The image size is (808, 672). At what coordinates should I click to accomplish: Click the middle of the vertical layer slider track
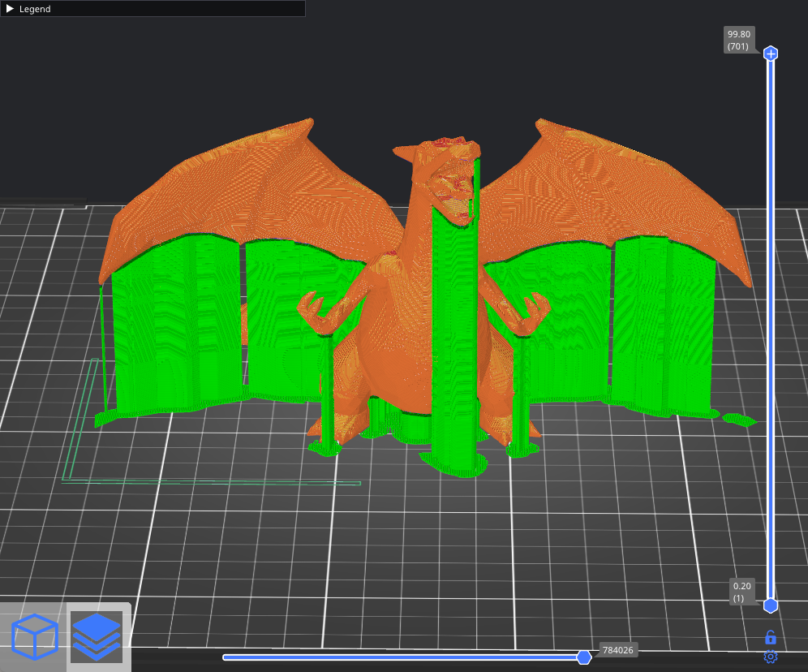click(x=771, y=329)
